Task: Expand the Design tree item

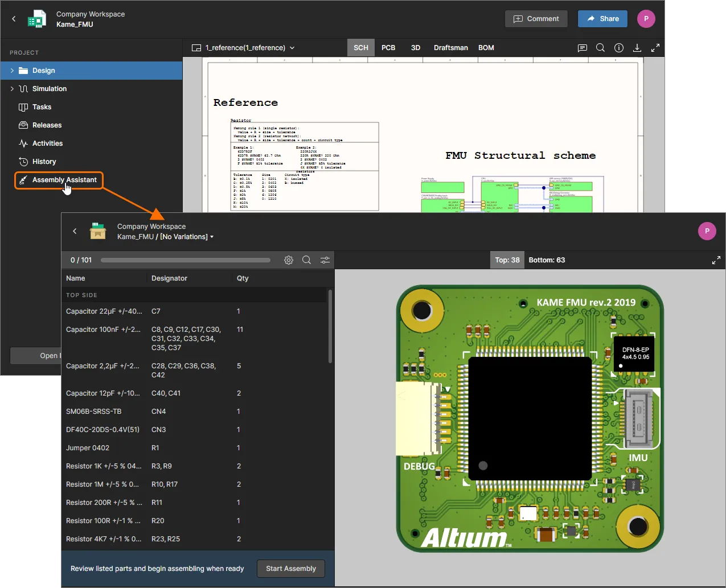Action: (x=12, y=71)
